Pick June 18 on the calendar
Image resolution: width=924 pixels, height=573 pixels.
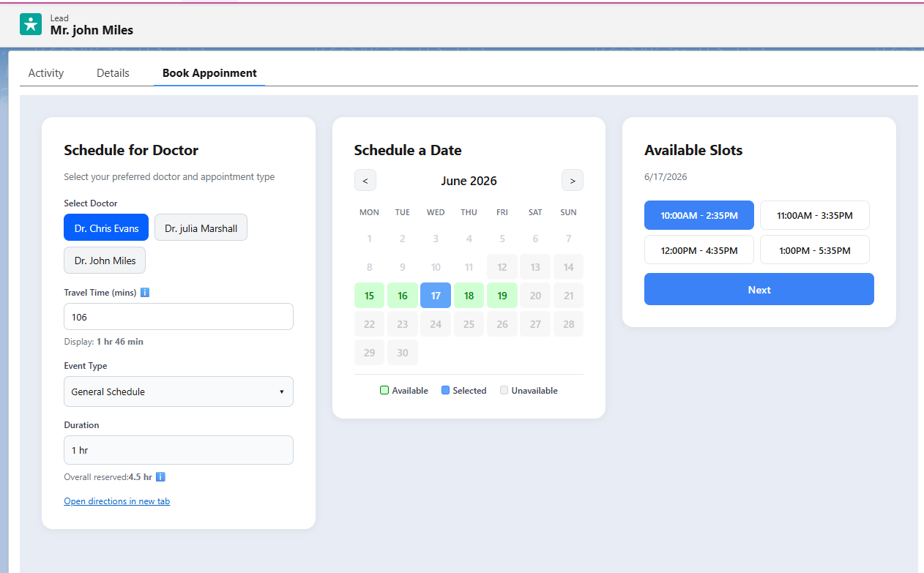(x=469, y=296)
